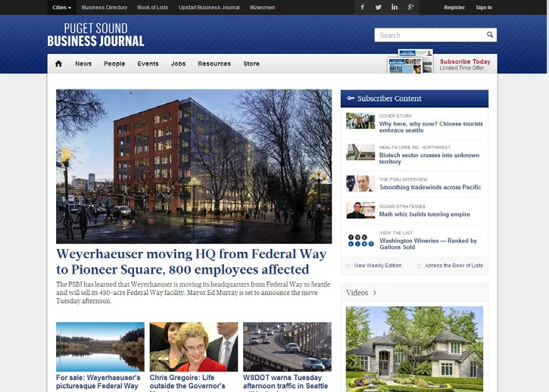Screen dimensions: 549x392
Task: Click inside the Search field
Action: tap(430, 35)
